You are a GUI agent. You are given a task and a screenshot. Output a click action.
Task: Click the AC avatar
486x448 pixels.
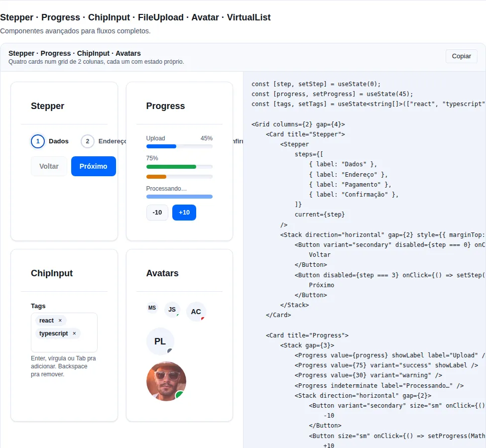(x=196, y=312)
